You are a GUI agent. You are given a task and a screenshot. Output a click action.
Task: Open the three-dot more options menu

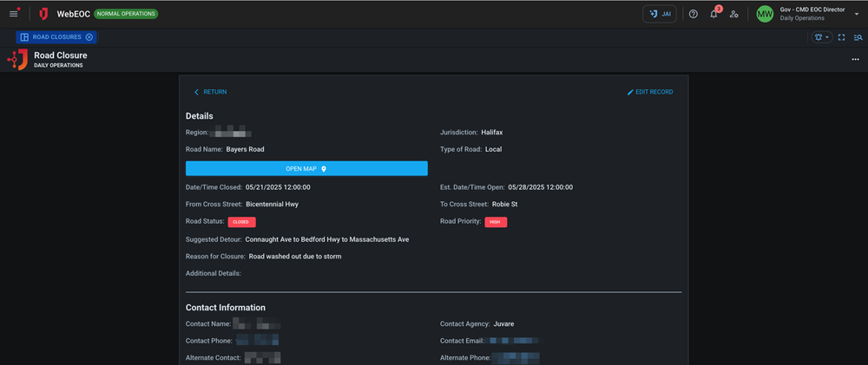855,59
